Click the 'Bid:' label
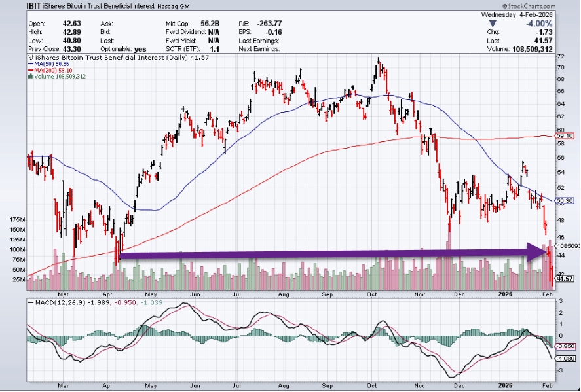Image resolution: width=581 pixels, height=392 pixels. pyautogui.click(x=105, y=32)
